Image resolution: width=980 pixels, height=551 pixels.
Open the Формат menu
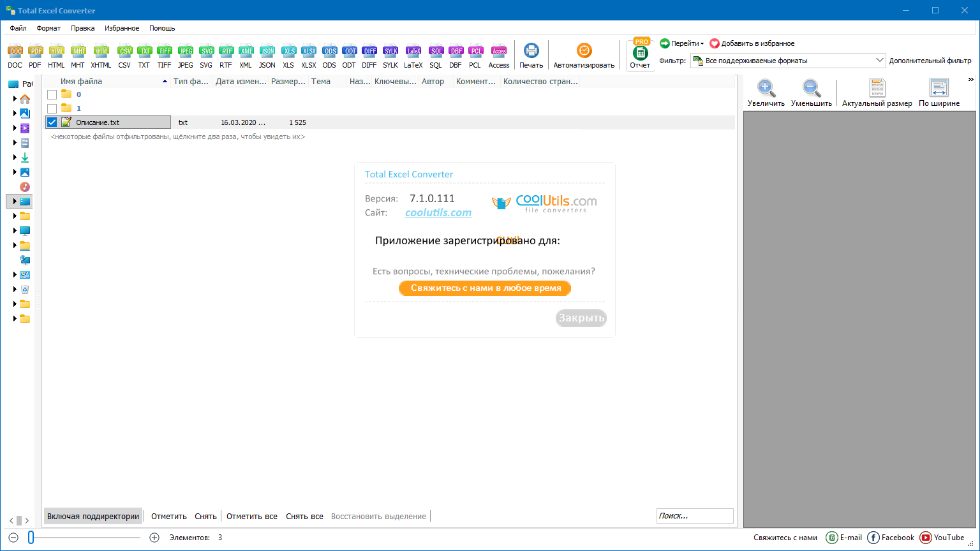coord(48,28)
